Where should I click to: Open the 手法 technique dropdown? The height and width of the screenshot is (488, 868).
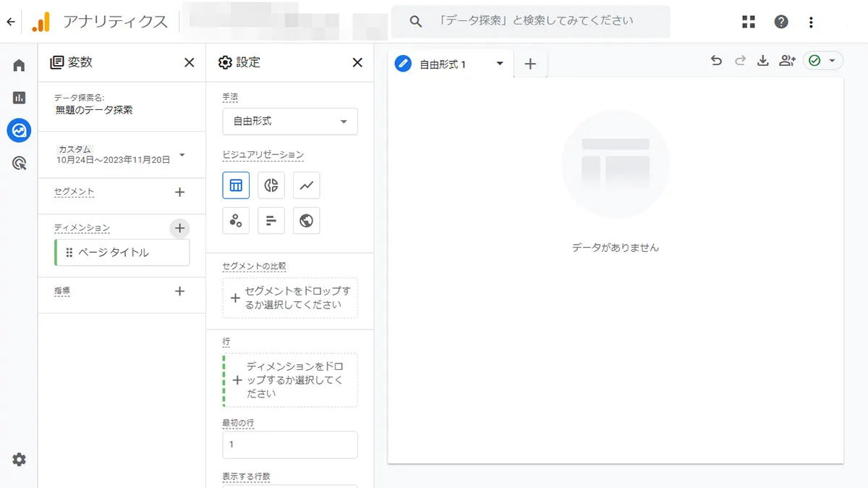coord(289,121)
